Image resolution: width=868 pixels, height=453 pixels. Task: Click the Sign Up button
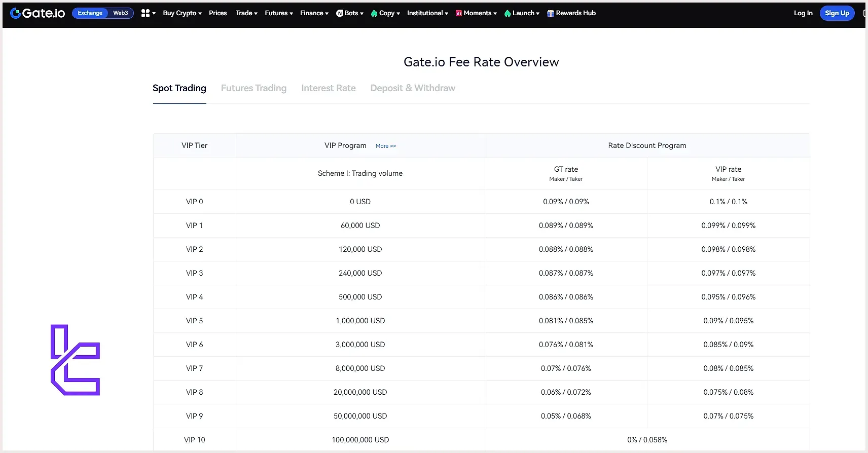pos(837,13)
